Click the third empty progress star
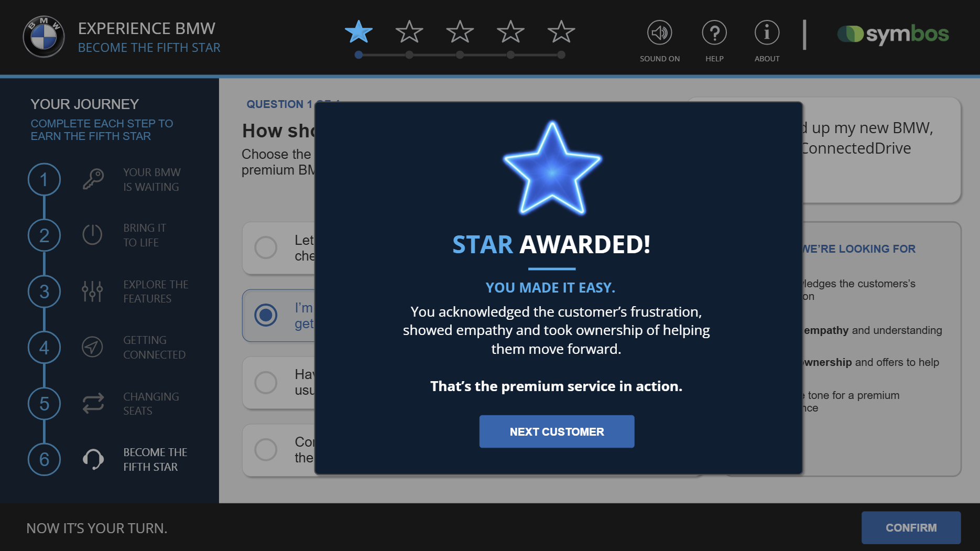Viewport: 980px width, 551px height. [x=460, y=32]
